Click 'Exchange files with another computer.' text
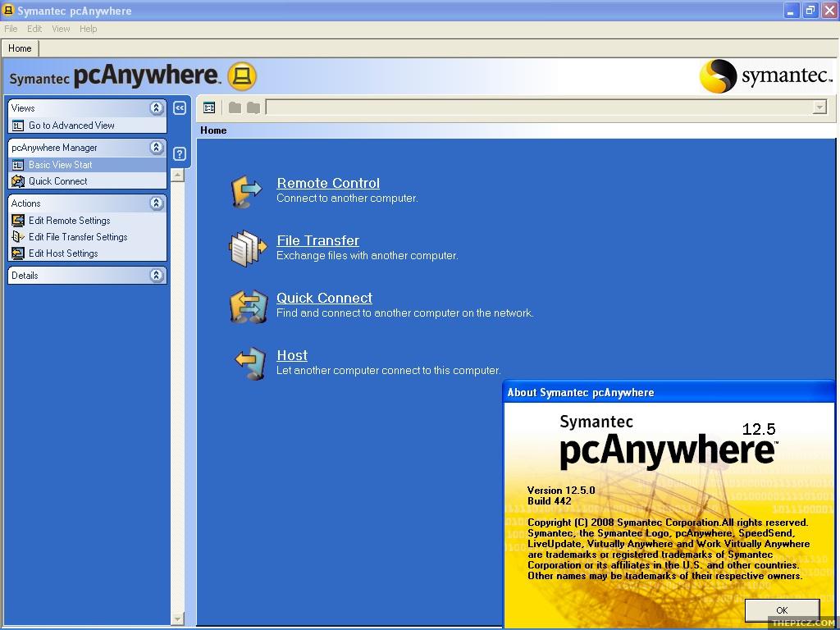The image size is (840, 630). click(x=367, y=256)
